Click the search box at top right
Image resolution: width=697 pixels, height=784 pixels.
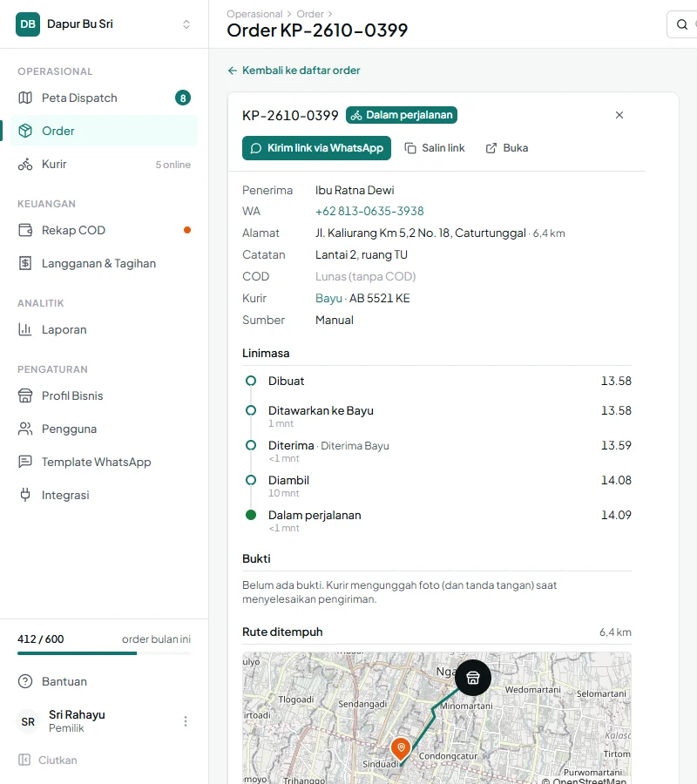point(682,24)
